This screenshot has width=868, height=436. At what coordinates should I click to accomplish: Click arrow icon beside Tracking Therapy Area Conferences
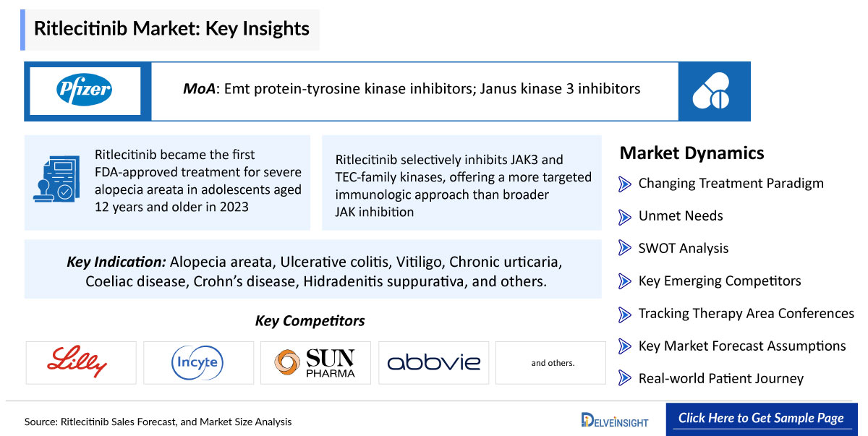[625, 314]
